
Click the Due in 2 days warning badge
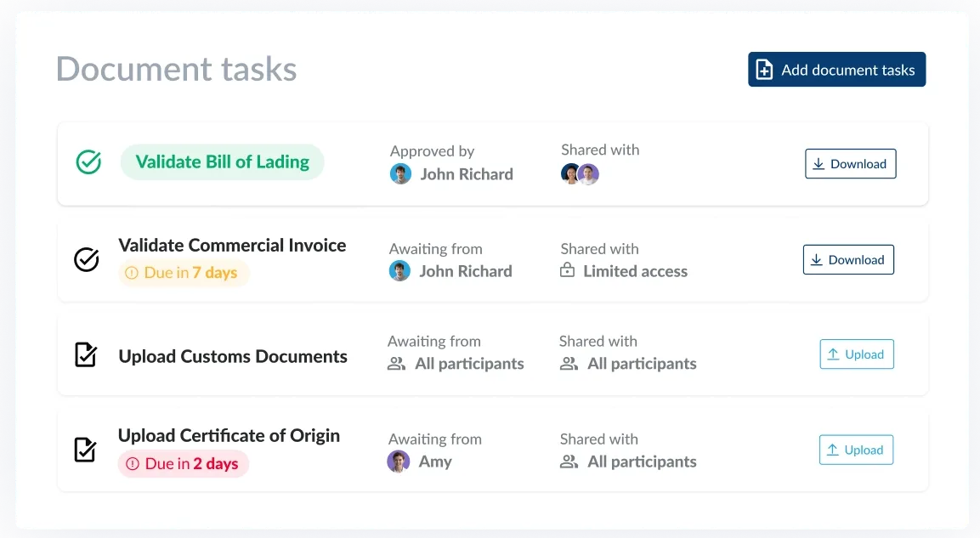(184, 464)
